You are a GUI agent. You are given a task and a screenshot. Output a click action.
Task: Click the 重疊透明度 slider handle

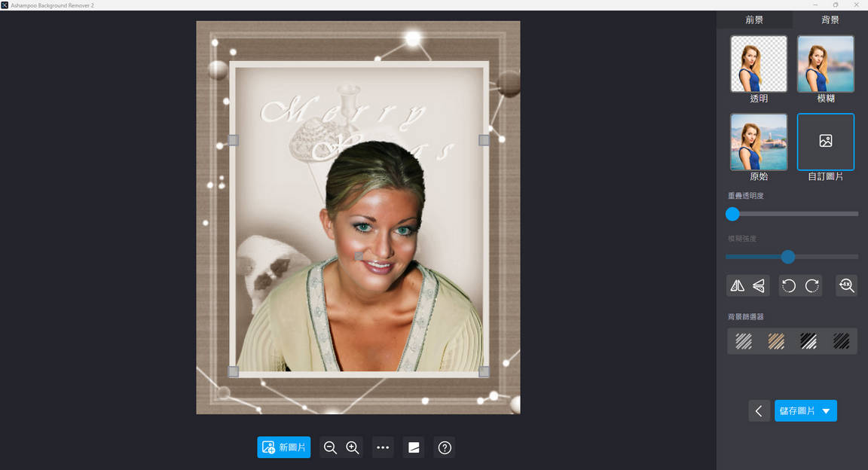tap(732, 214)
